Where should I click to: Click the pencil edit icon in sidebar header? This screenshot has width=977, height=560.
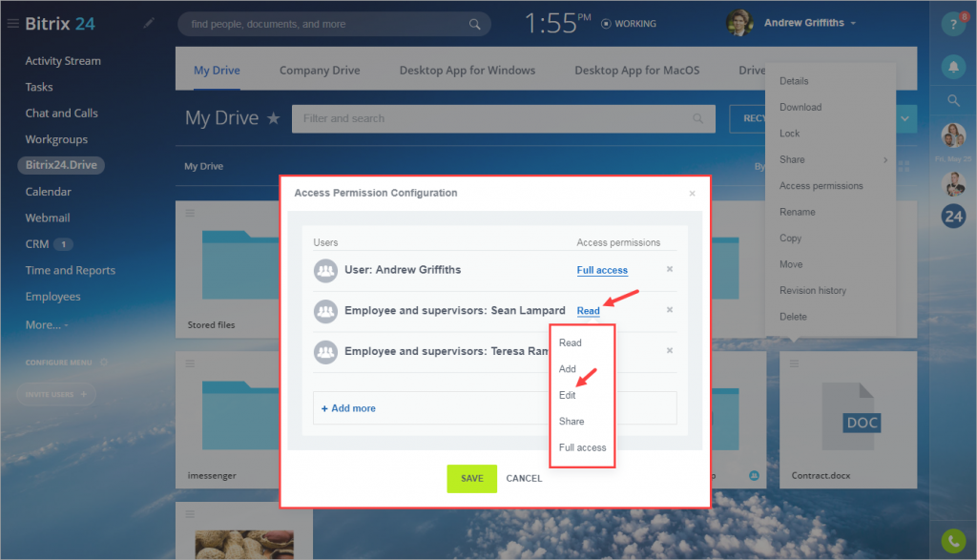148,24
